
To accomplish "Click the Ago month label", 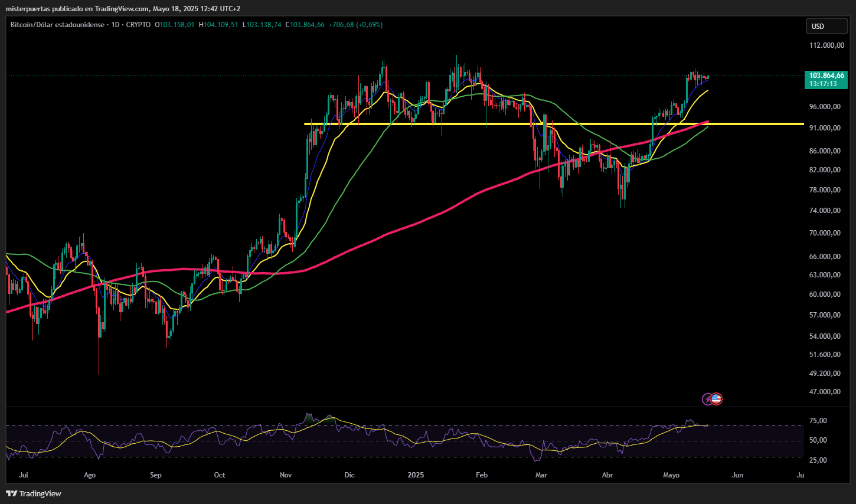I will (x=90, y=475).
